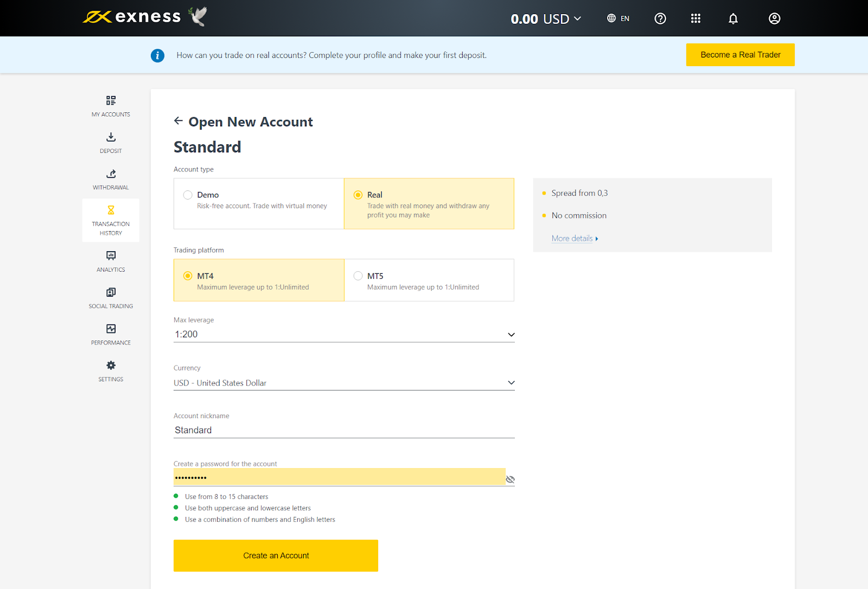
Task: Click the Settings gear icon
Action: (x=111, y=365)
